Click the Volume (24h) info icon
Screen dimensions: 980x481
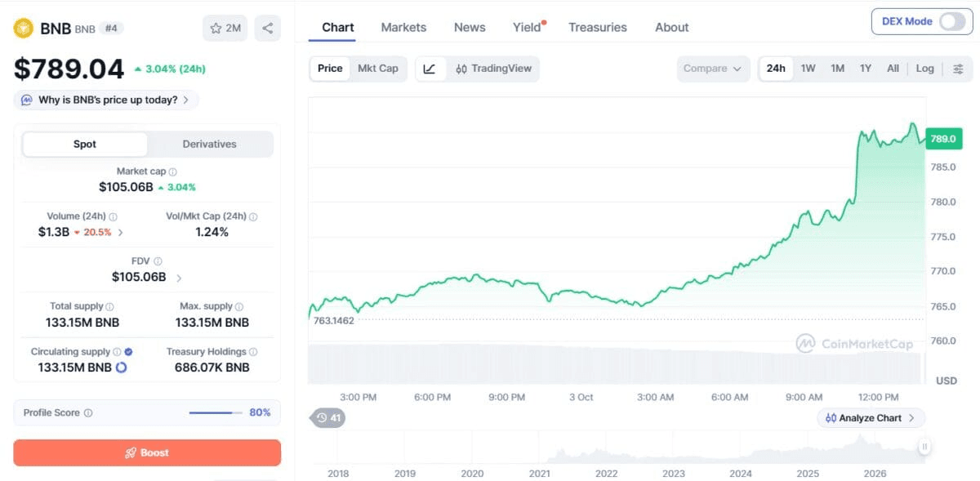point(113,216)
